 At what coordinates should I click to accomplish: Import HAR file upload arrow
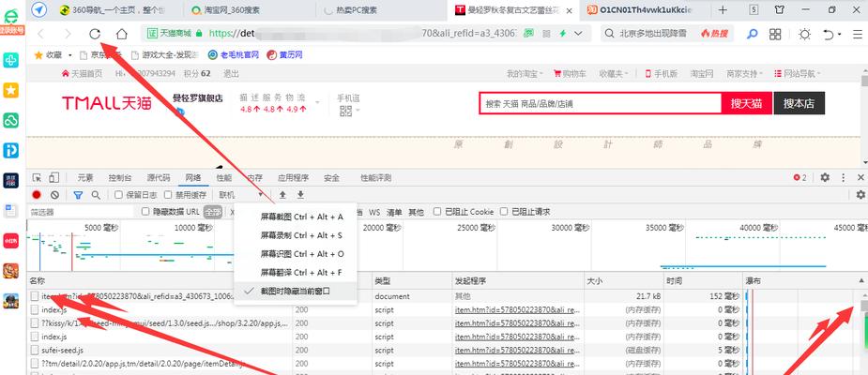click(x=282, y=195)
